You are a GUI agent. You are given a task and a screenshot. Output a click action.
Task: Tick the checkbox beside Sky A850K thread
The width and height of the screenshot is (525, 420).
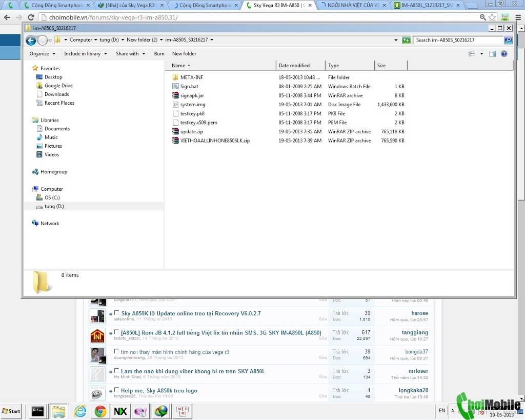point(116,313)
